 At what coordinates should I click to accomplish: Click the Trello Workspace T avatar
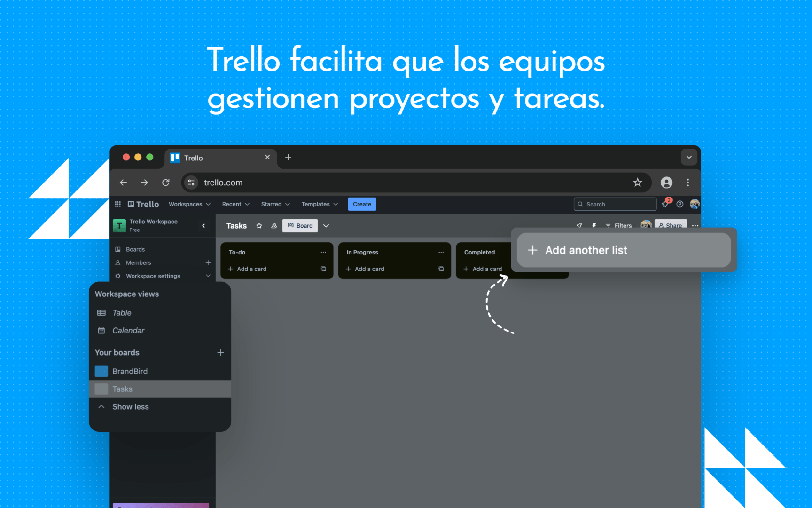click(x=119, y=225)
